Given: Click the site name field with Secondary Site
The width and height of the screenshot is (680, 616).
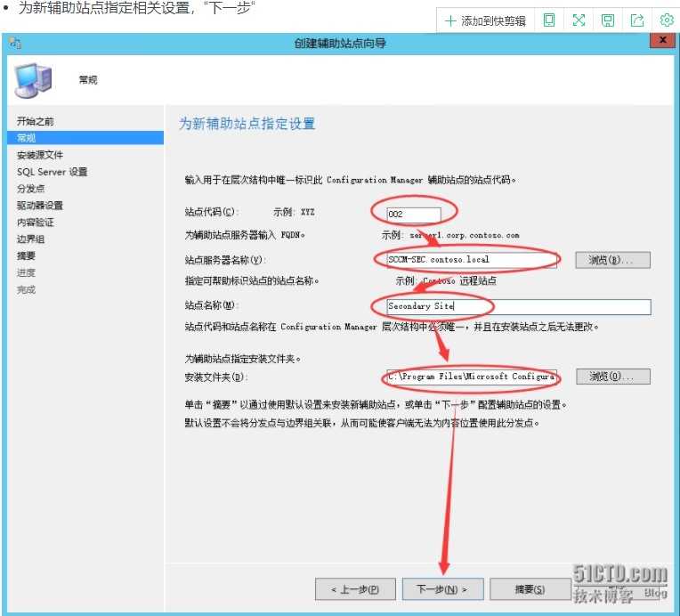Looking at the screenshot, I should click(x=519, y=306).
